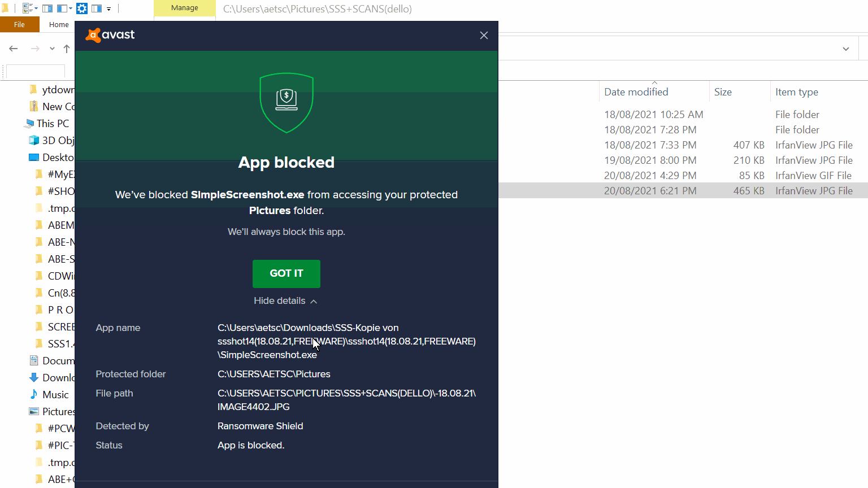Open Music in navigation tree

[x=49, y=395]
